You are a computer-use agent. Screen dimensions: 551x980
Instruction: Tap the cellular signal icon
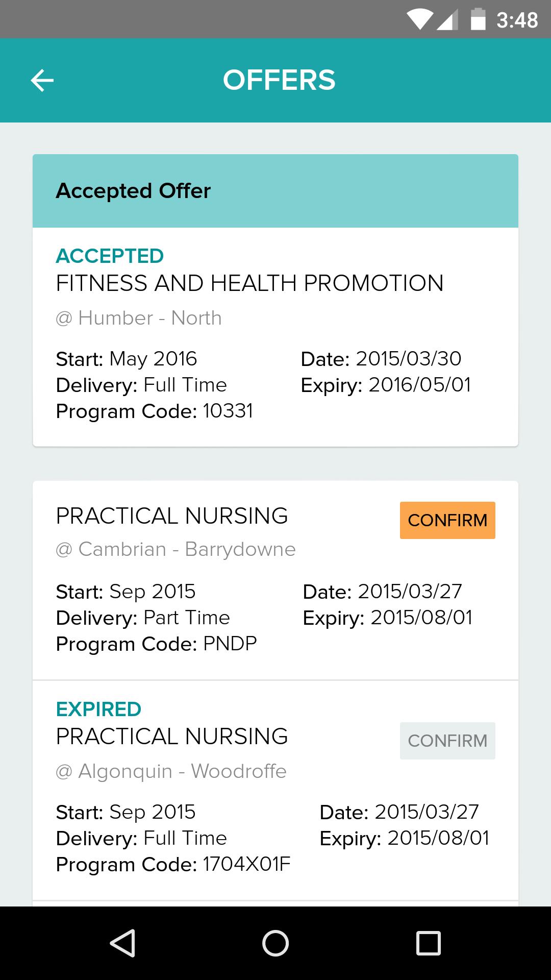click(447, 20)
